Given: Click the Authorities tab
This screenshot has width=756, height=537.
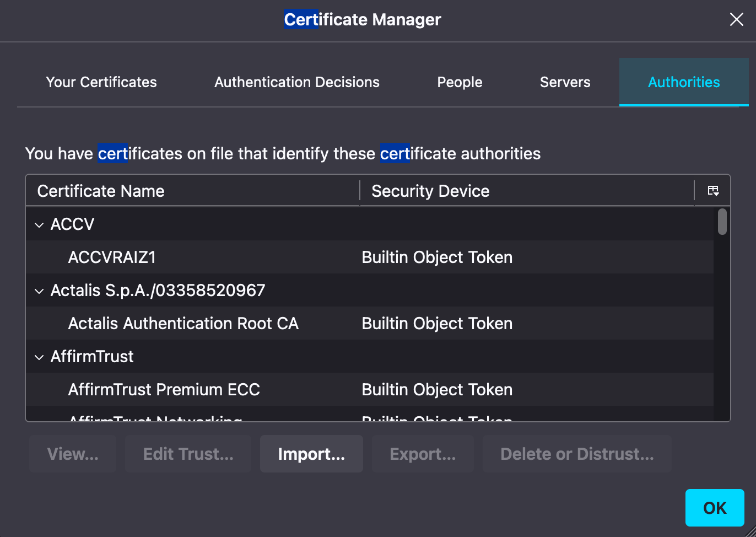Looking at the screenshot, I should tap(683, 82).
